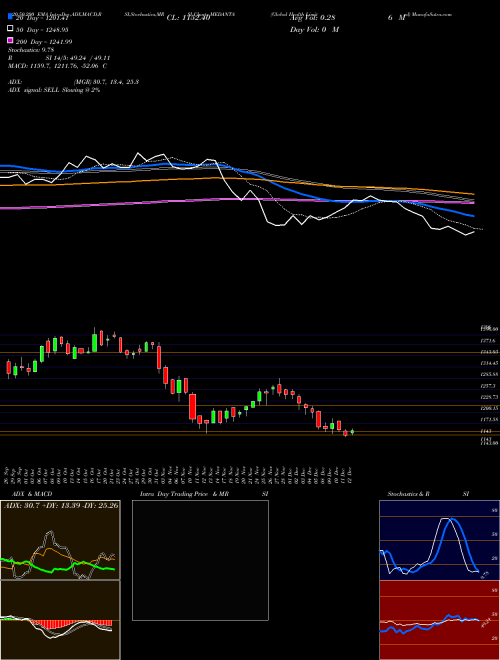
Task: Select the '200 Day = 1241.99' legend text
Action: click(x=44, y=42)
